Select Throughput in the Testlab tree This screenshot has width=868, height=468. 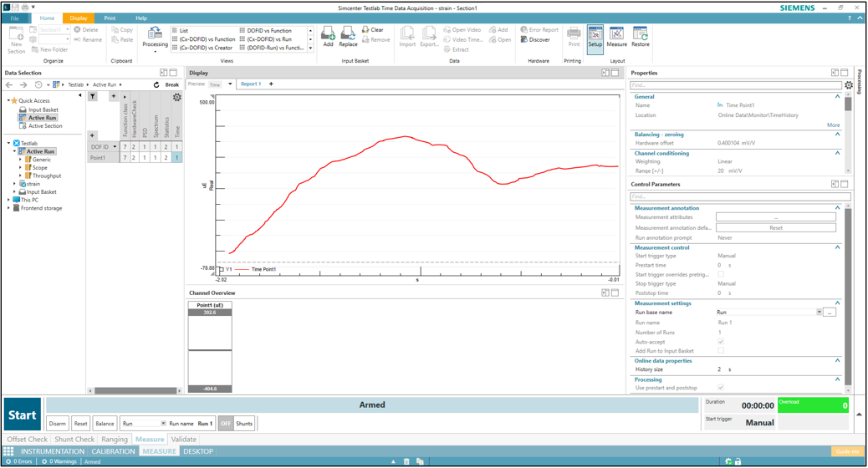(47, 175)
